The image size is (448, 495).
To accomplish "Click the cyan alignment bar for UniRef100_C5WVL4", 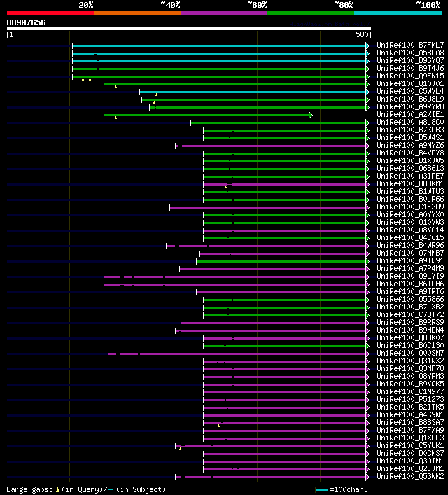I will click(x=253, y=92).
